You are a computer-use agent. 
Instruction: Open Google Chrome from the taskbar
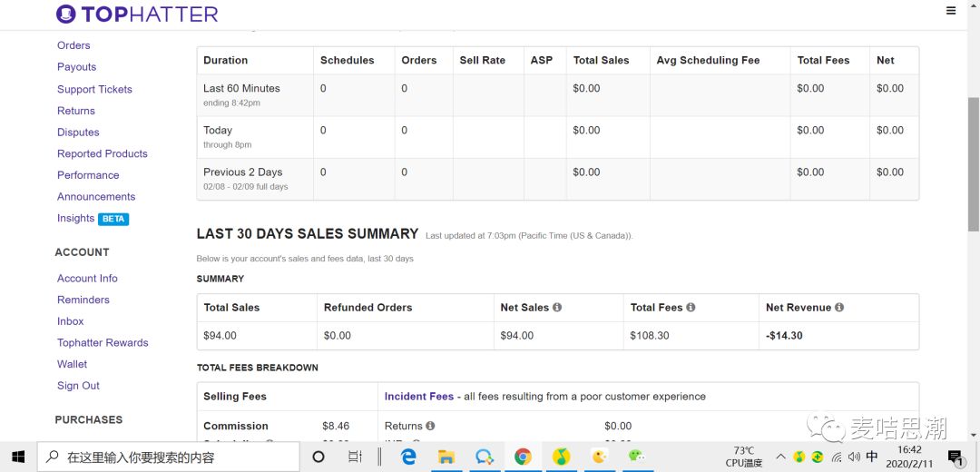click(523, 457)
